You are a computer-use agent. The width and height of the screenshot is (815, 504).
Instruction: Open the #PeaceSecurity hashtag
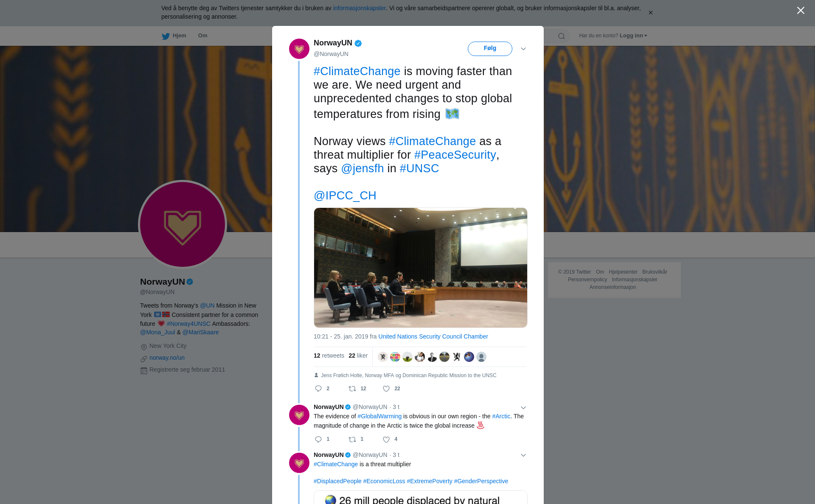pos(455,155)
